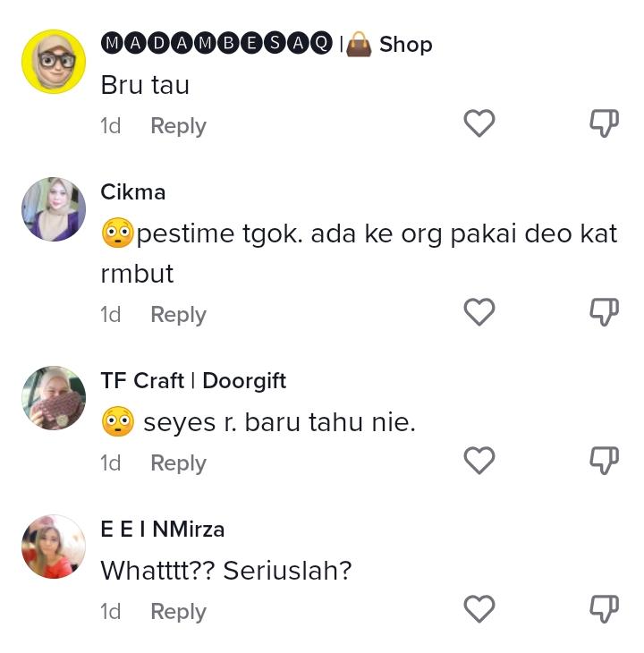Reply to TF Craft | Doorgift's comment
Image resolution: width=644 pixels, height=653 pixels.
(x=178, y=463)
